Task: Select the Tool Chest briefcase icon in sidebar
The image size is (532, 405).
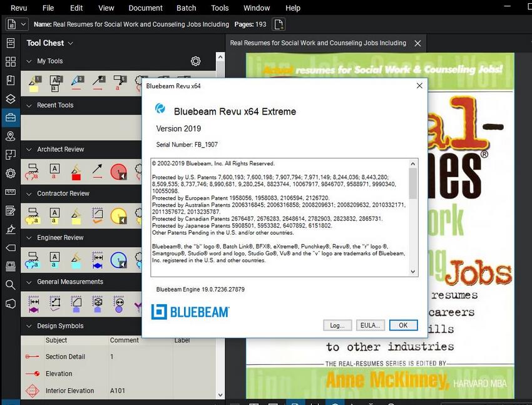Action: [x=11, y=117]
